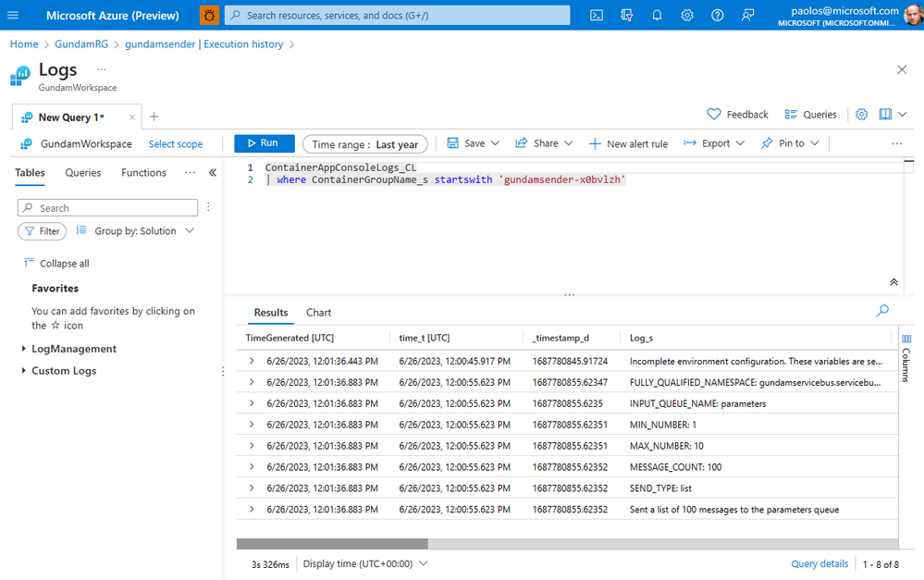This screenshot has width=924, height=580.
Task: Select the Tables side panel tab
Action: click(30, 173)
